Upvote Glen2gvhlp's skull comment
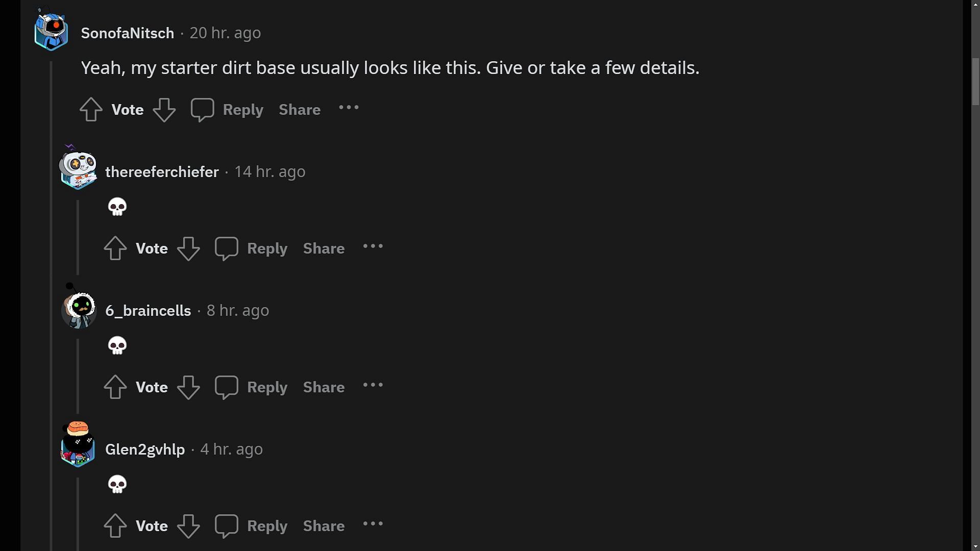This screenshot has width=980, height=551. click(x=115, y=526)
